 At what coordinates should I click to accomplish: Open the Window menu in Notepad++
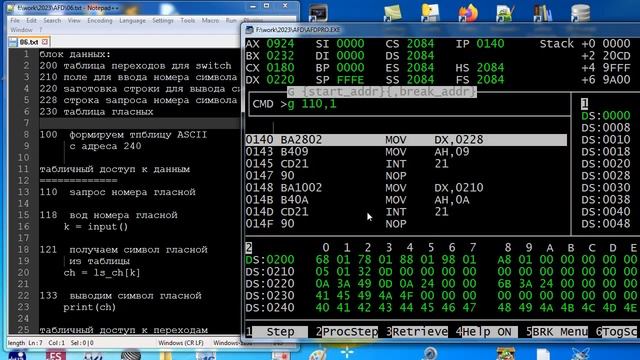(x=21, y=30)
